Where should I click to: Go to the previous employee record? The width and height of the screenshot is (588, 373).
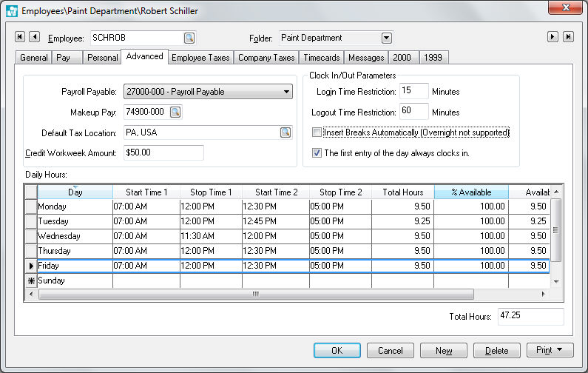[34, 37]
